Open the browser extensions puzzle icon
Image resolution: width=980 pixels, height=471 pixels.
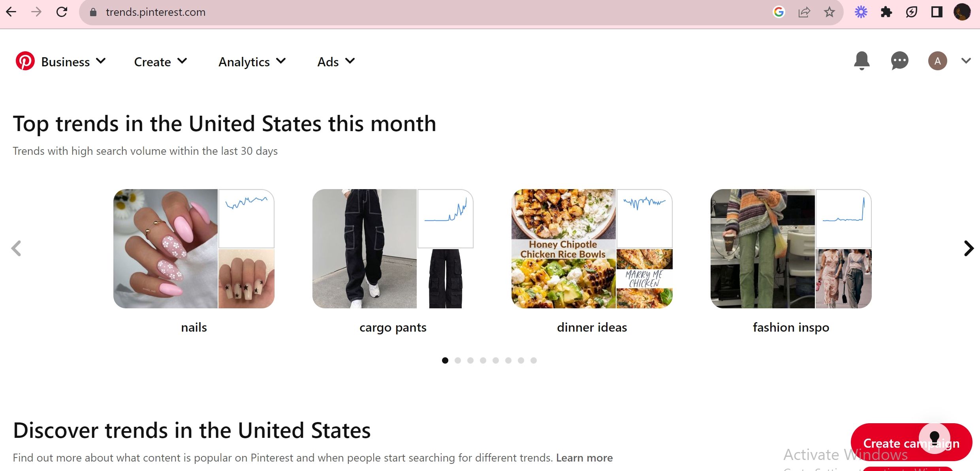pos(886,12)
